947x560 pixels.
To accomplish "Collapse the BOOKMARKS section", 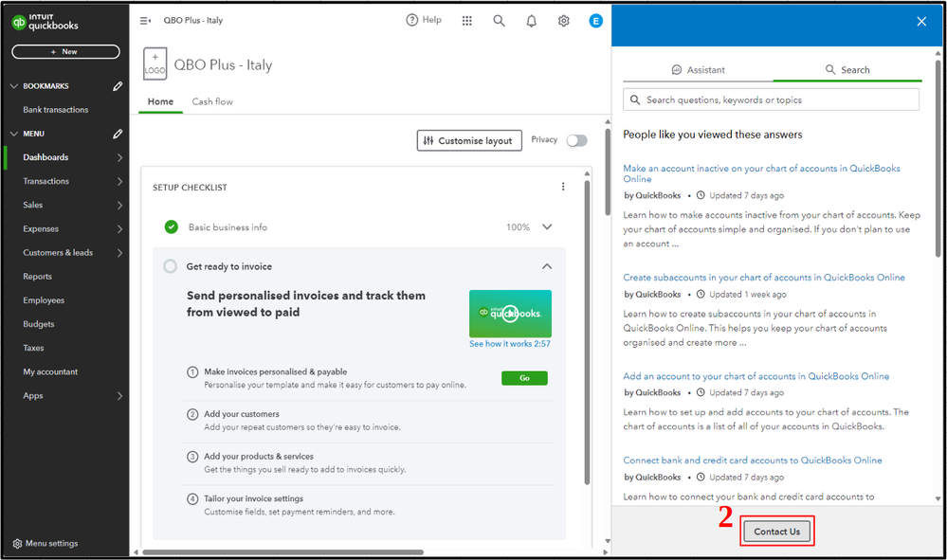I will 14,86.
